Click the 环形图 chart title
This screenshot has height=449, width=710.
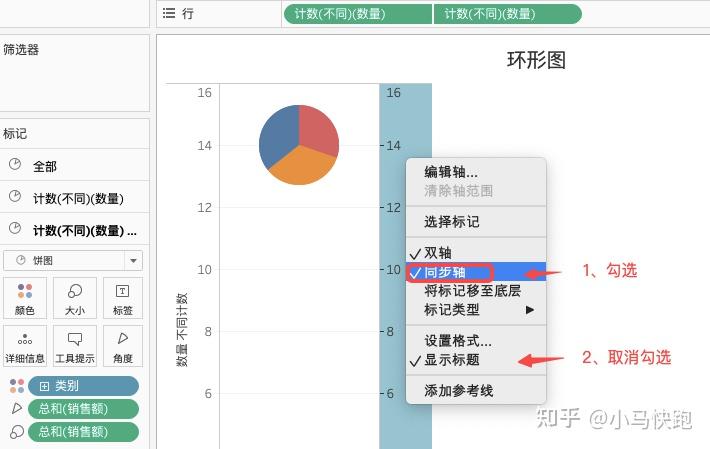536,60
